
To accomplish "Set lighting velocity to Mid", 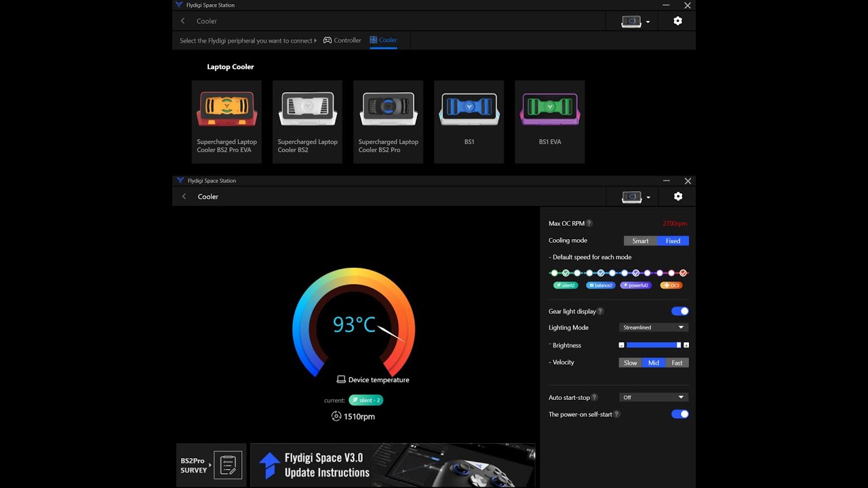I will (654, 363).
